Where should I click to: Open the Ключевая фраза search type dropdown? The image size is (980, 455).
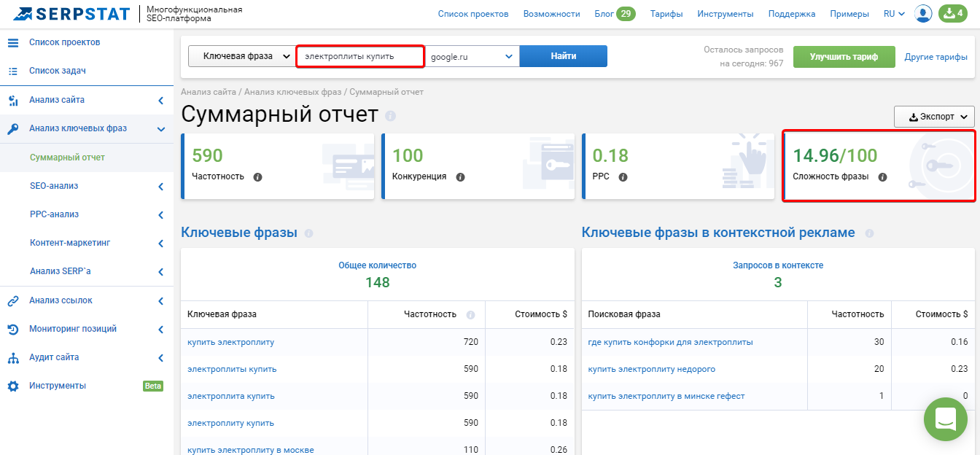click(x=241, y=56)
